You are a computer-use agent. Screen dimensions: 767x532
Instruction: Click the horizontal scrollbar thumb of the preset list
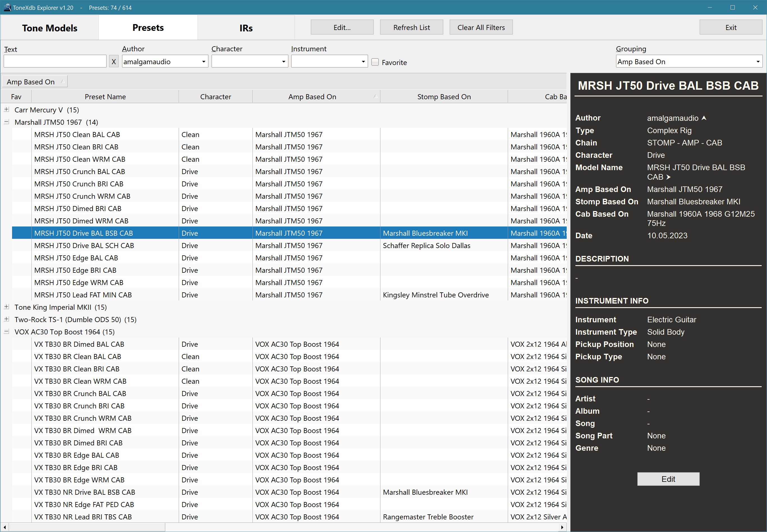[87, 527]
